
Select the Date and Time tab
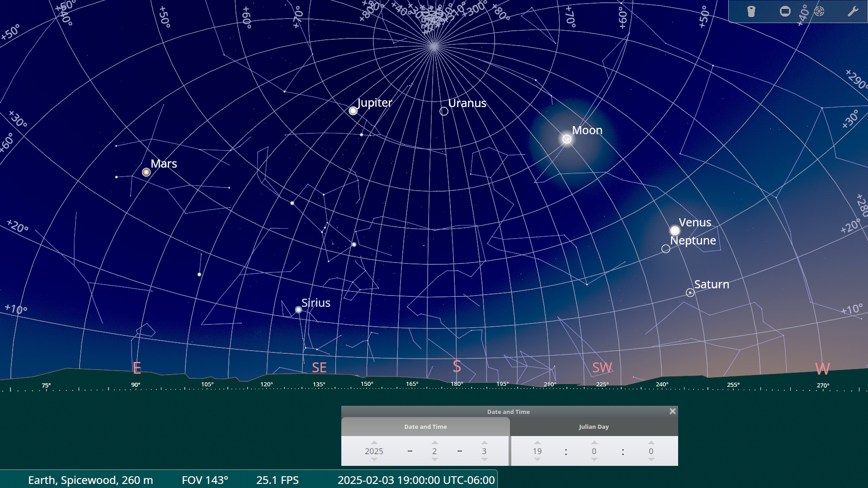(425, 427)
